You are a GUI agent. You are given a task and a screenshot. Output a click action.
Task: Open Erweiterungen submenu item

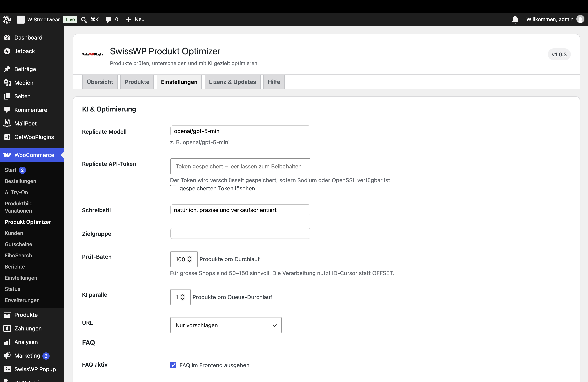point(22,300)
